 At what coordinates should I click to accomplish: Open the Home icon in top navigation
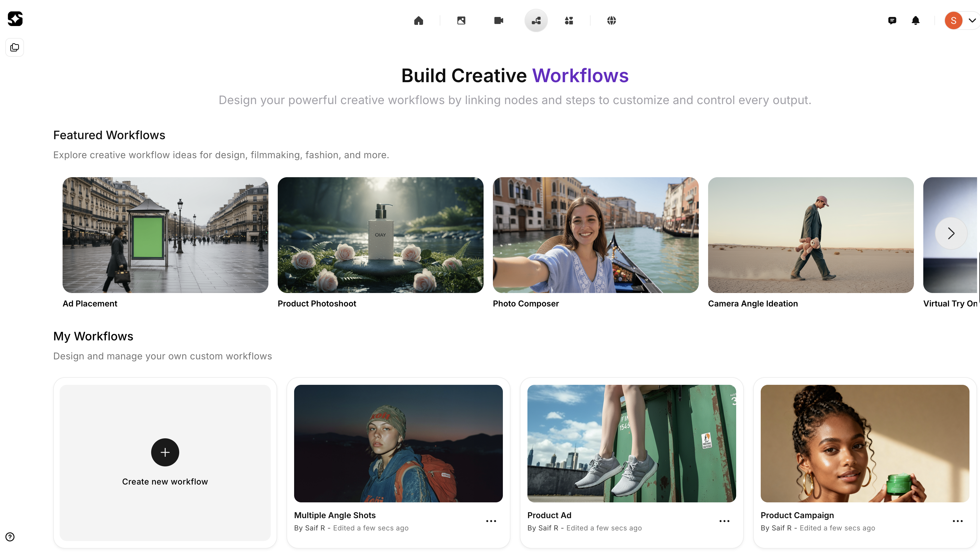[419, 20]
